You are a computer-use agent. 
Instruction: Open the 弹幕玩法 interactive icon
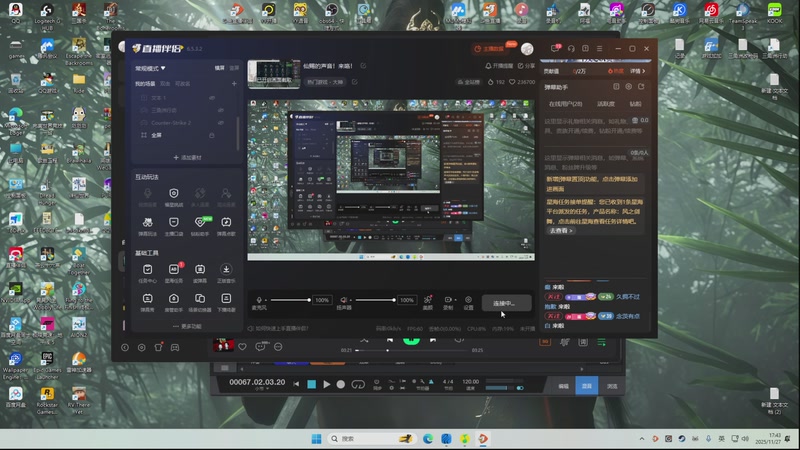[x=147, y=222]
